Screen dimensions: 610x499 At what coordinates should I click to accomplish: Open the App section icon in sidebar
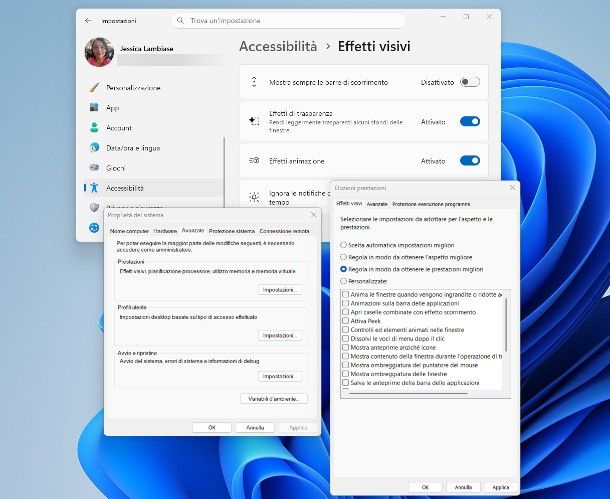(94, 107)
